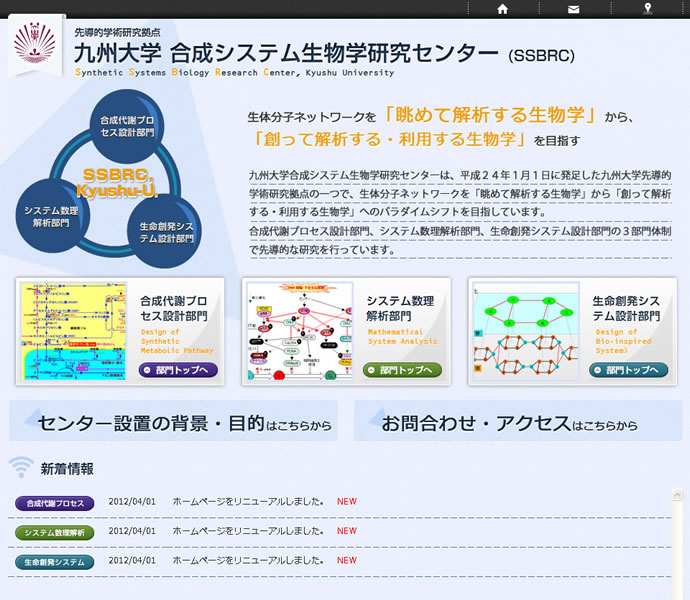Select the 合成代謝プロセス設計部門 circle in diagram

coord(127,126)
